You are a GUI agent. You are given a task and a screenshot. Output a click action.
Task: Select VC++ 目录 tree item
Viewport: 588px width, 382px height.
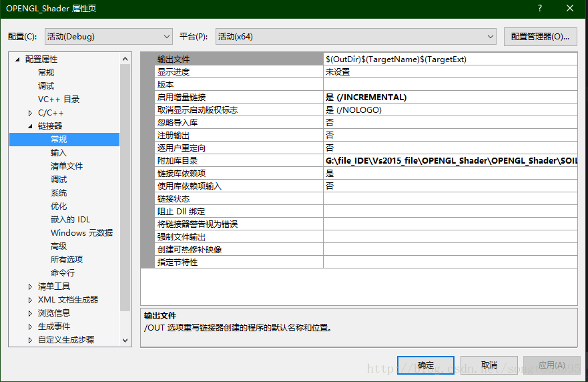tap(59, 100)
